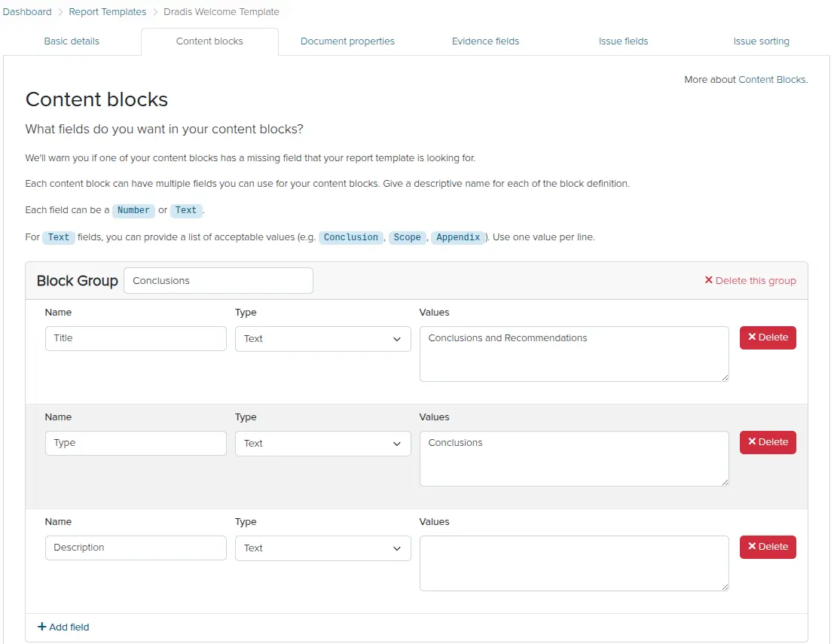Click the Block Group label
834x644 pixels.
click(77, 280)
